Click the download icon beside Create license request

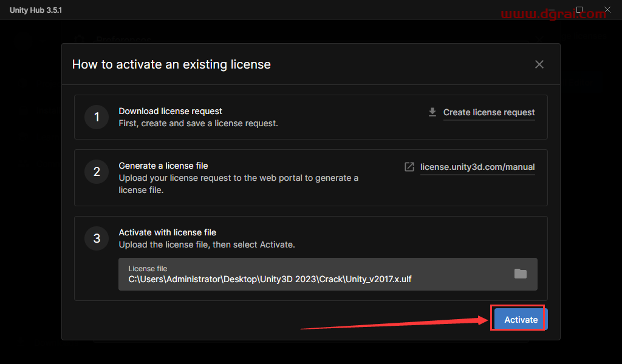pyautogui.click(x=432, y=112)
